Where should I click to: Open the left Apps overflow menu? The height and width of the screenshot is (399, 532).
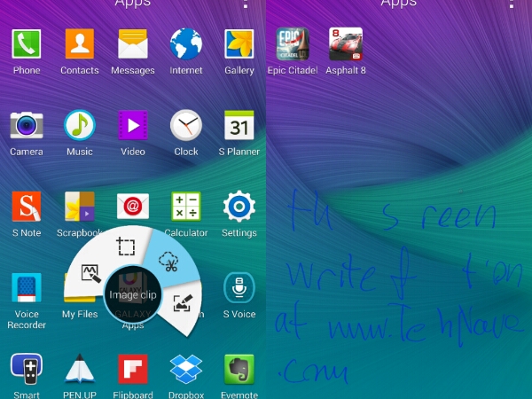pos(246,4)
